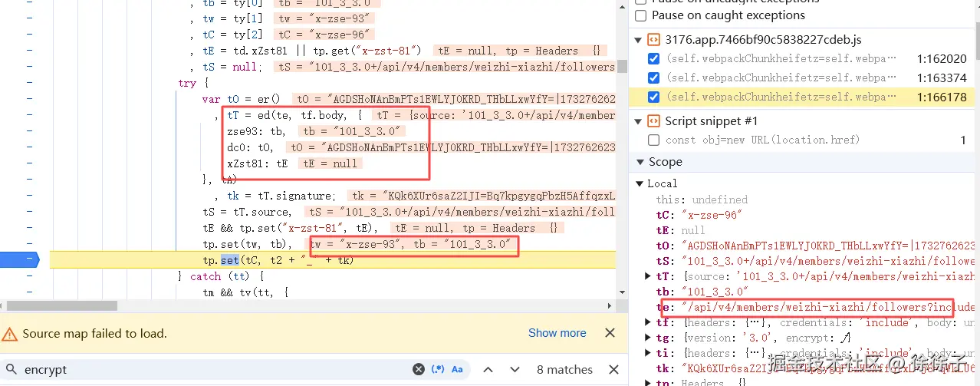Click the 'tp.set(tw, tb)' code line
980x386 pixels.
tap(248, 244)
